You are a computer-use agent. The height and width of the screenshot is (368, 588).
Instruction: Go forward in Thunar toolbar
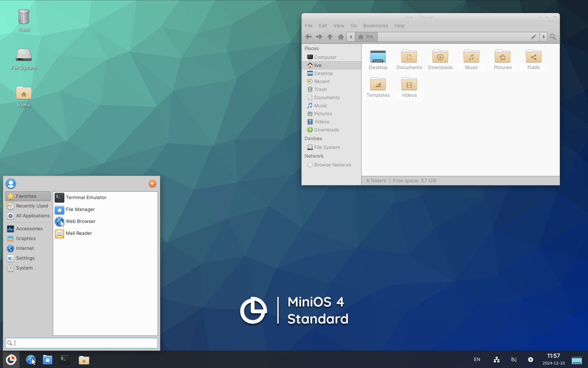point(319,37)
